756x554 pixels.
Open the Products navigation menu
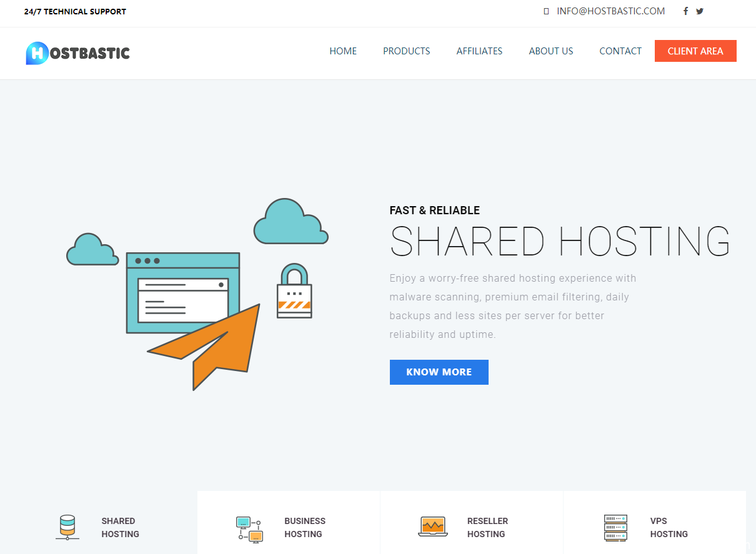tap(406, 51)
